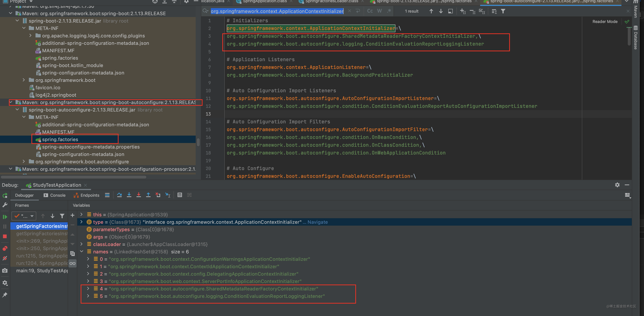
Task: Open SpringApplication.class editor tab
Action: click(x=265, y=1)
